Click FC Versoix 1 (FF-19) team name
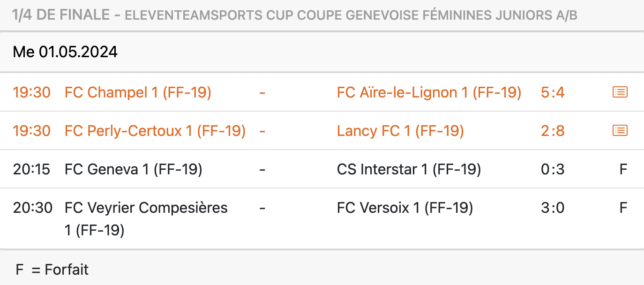Screen dimensions: 644x285 (404, 208)
